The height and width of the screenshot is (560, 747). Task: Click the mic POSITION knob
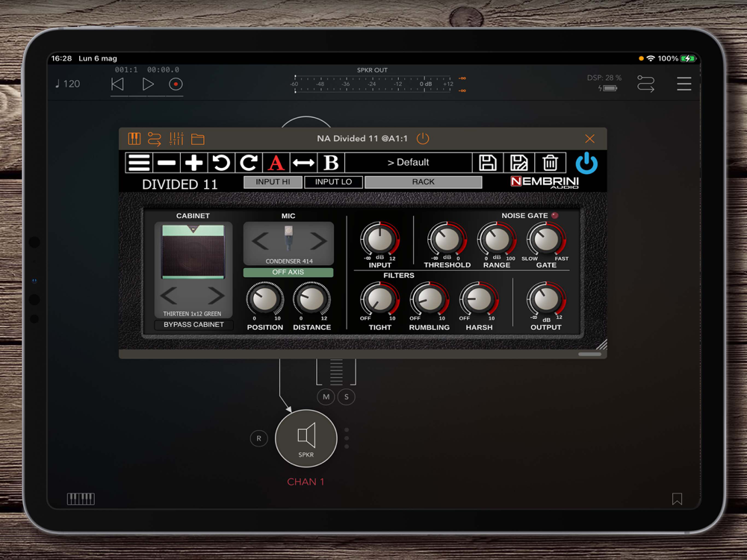(265, 299)
